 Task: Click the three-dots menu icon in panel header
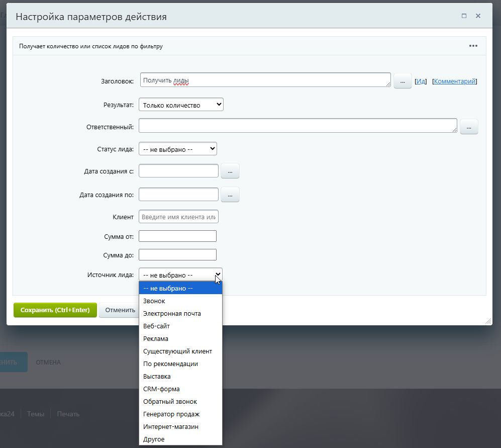click(473, 46)
